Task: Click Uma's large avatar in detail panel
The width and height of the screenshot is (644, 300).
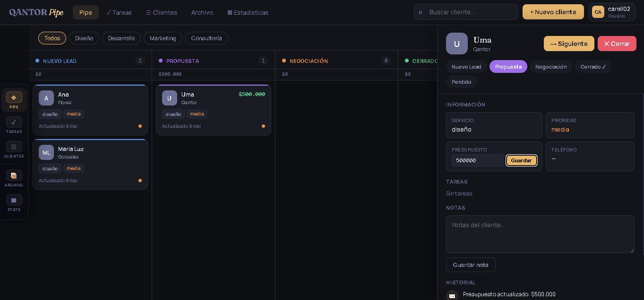Action: [x=456, y=44]
